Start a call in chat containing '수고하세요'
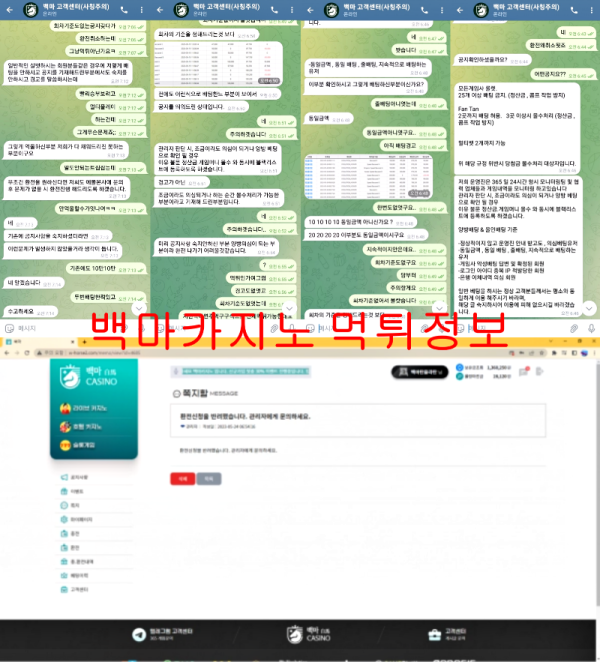Viewport: 600px width, 662px height. pos(124,10)
